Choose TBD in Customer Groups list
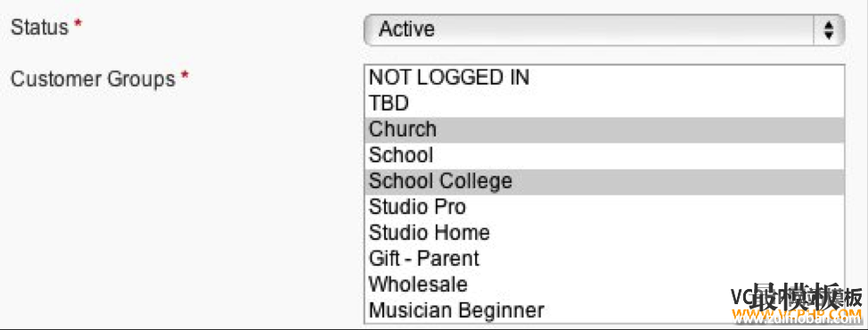868x330 pixels. pos(604,103)
